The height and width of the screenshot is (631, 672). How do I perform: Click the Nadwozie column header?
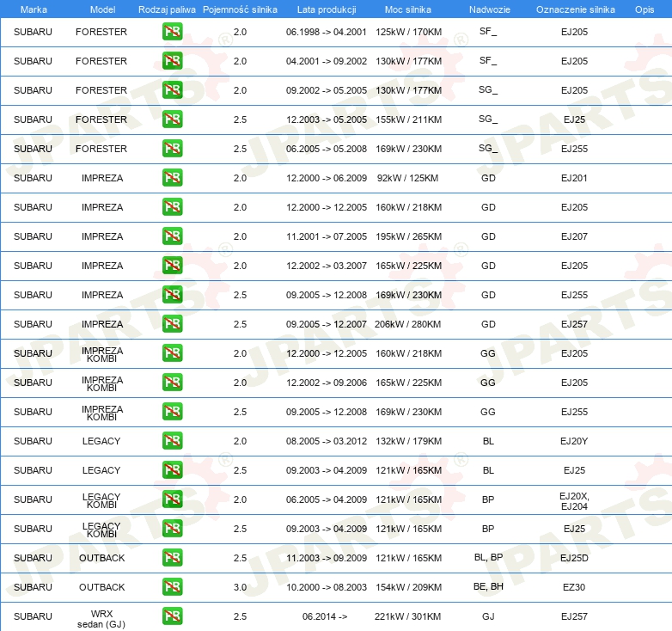pyautogui.click(x=490, y=9)
